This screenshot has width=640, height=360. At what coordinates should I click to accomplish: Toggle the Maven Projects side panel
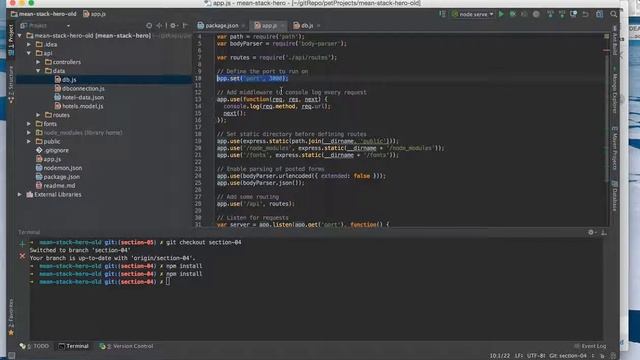[x=615, y=149]
